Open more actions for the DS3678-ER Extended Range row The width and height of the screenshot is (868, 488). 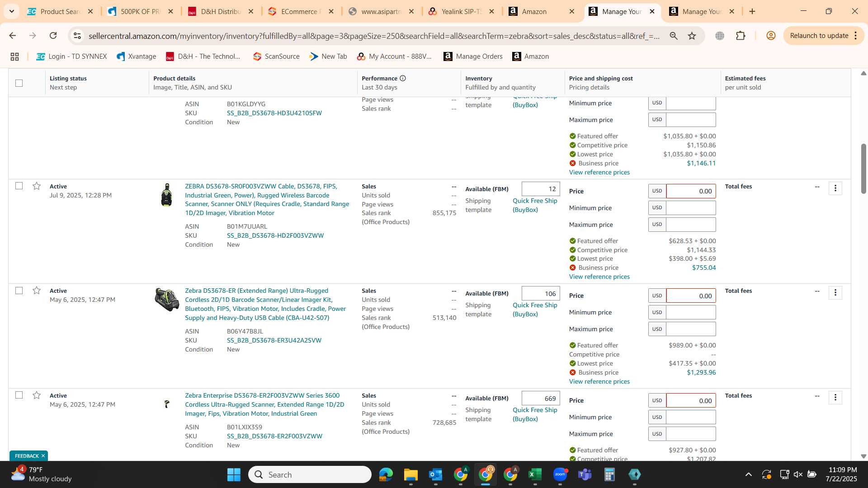coord(835,293)
